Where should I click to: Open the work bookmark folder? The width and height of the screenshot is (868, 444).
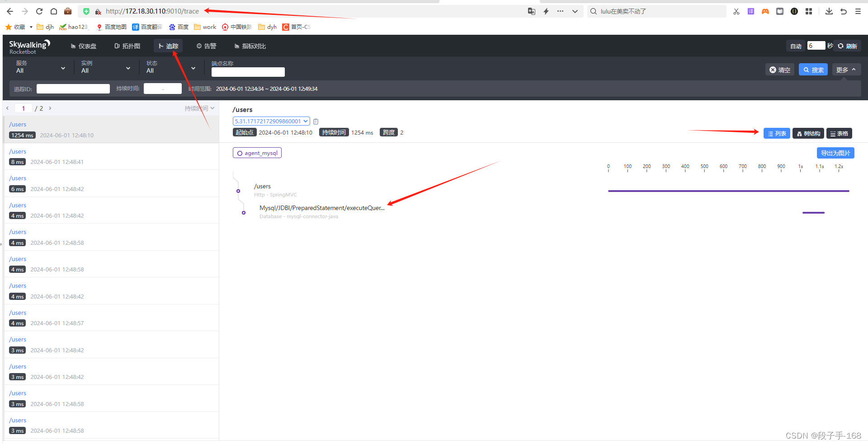tap(205, 27)
